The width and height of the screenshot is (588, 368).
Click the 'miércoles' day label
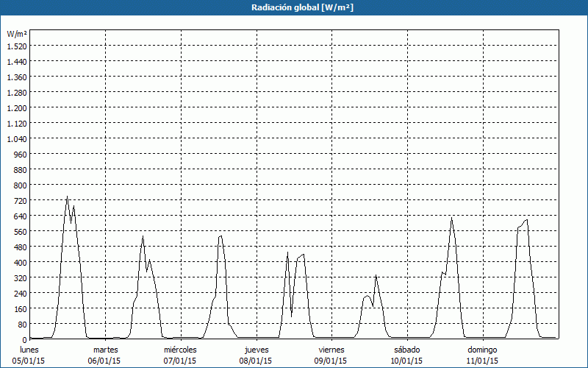(180, 350)
